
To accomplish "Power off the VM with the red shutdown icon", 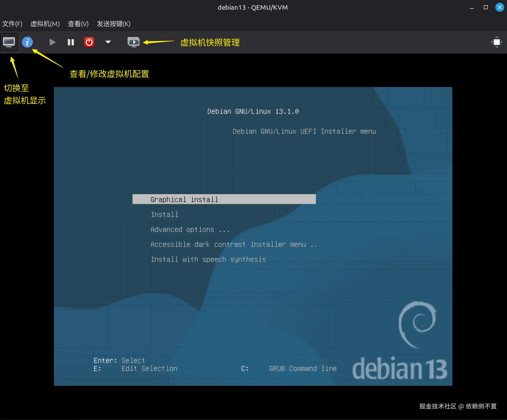I will pos(89,42).
